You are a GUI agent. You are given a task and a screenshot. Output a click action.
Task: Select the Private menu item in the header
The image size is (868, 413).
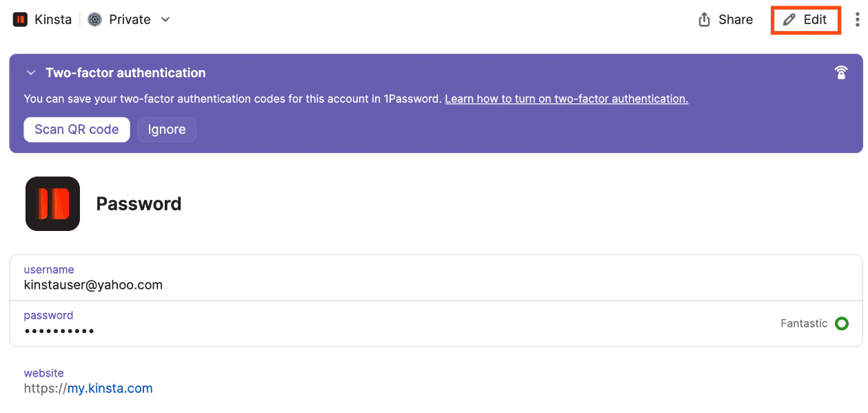tap(130, 19)
